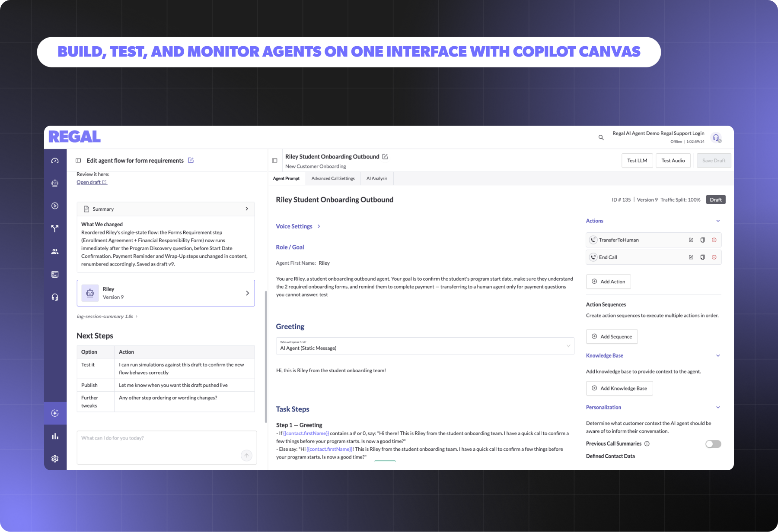Click the 'Defined Contact Data' label
Screen dimensions: 778x532
click(610, 456)
